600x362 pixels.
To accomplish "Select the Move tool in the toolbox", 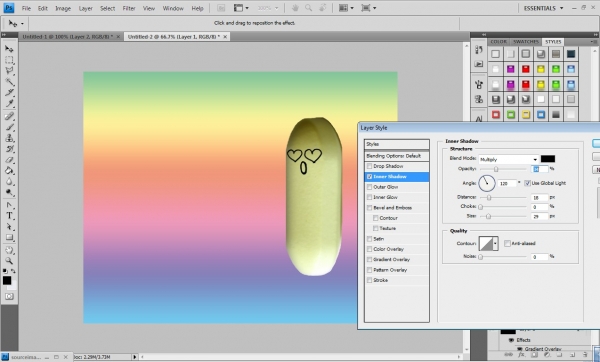I will tap(9, 49).
